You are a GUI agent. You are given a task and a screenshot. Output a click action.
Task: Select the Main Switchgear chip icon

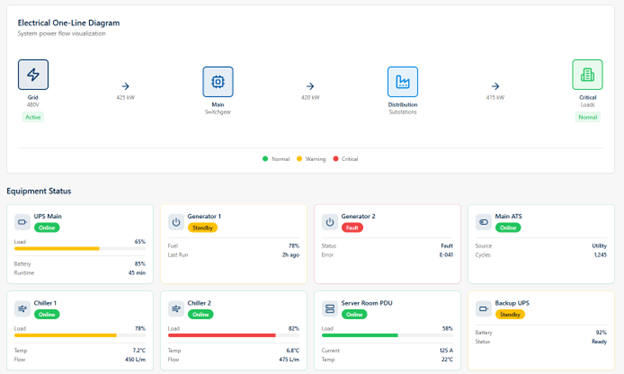218,82
